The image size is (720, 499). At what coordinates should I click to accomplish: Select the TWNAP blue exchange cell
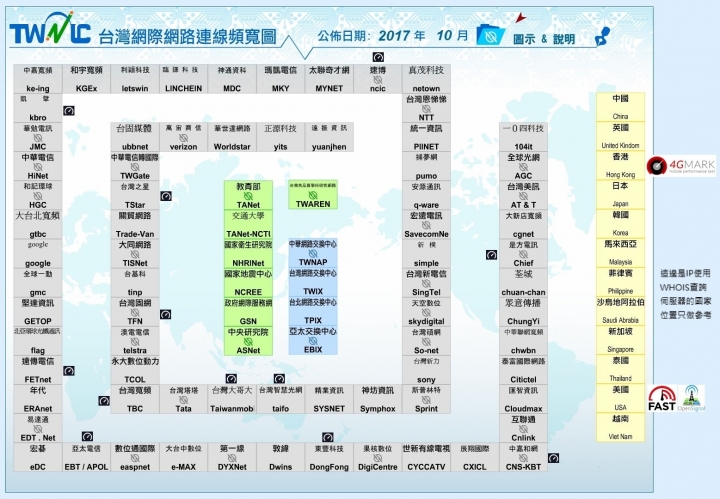(x=313, y=253)
